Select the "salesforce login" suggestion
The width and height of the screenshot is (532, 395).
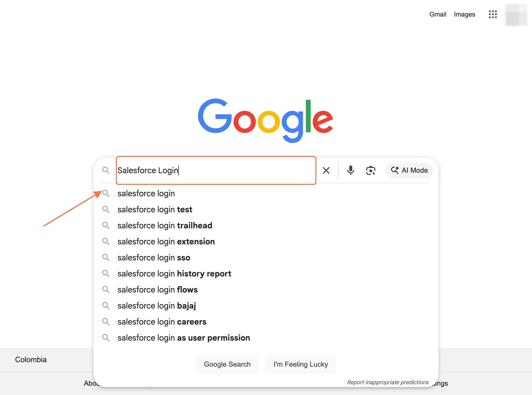tap(146, 193)
